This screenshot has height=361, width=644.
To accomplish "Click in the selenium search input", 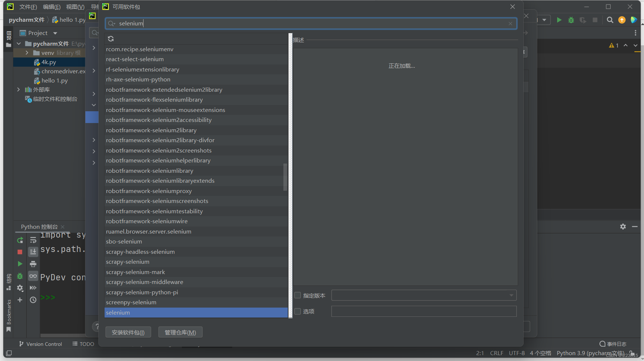I will click(311, 24).
